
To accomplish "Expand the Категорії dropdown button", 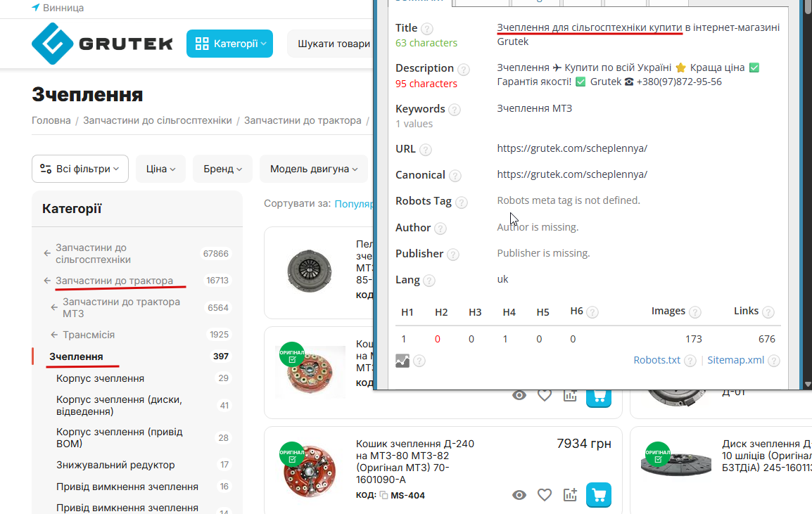I will (x=229, y=44).
